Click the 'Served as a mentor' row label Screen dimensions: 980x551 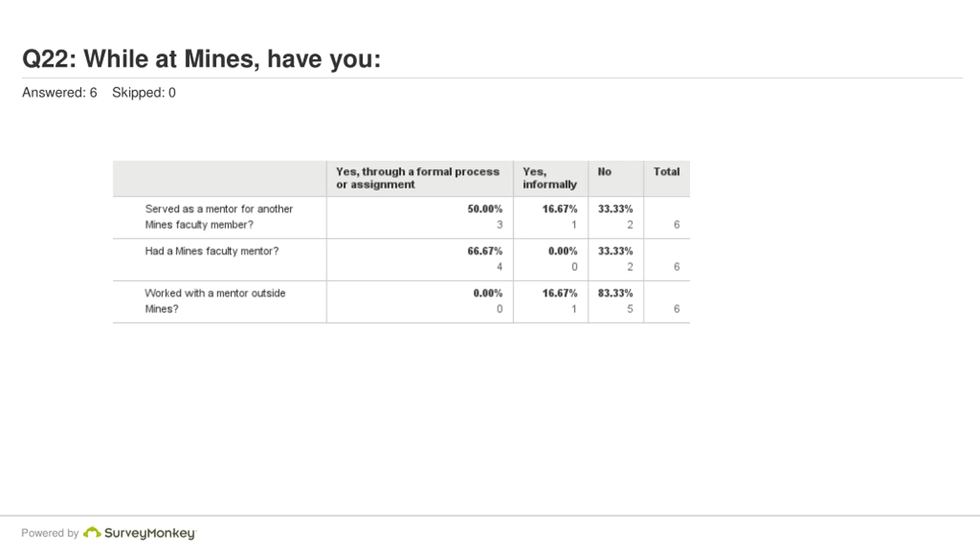219,217
